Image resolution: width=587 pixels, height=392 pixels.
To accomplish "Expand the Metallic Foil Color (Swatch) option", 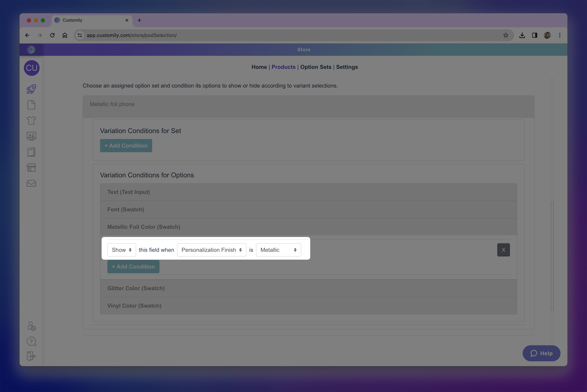I will click(x=144, y=227).
